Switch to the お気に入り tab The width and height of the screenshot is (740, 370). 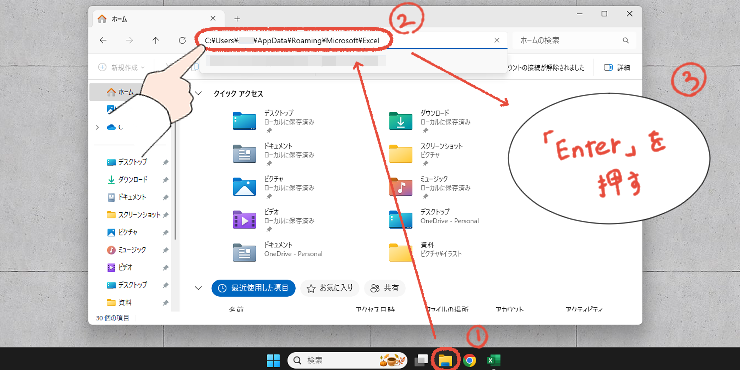329,288
